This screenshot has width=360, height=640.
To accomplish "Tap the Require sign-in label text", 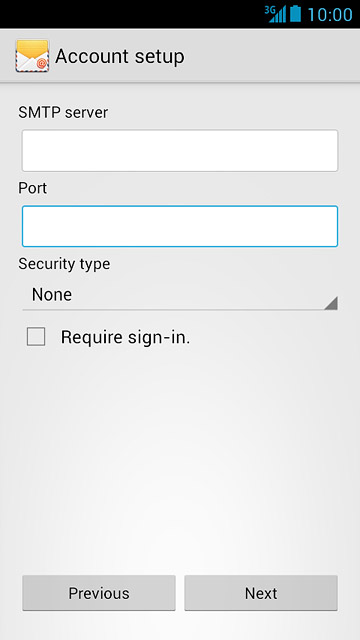I will point(125,337).
